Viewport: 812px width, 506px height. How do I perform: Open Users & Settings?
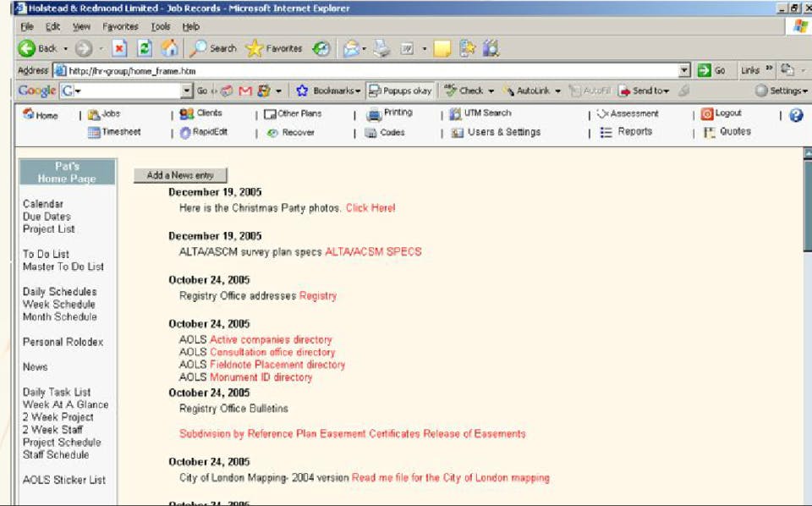[496, 133]
